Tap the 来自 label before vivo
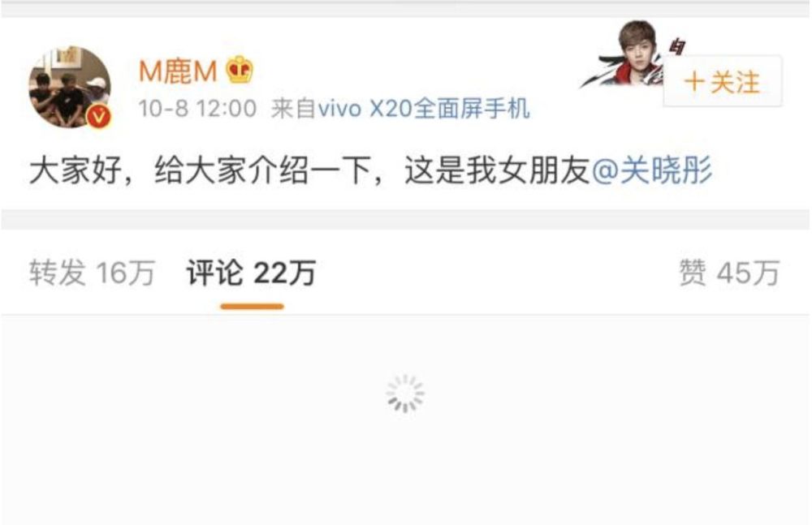The width and height of the screenshot is (812, 525). (293, 109)
